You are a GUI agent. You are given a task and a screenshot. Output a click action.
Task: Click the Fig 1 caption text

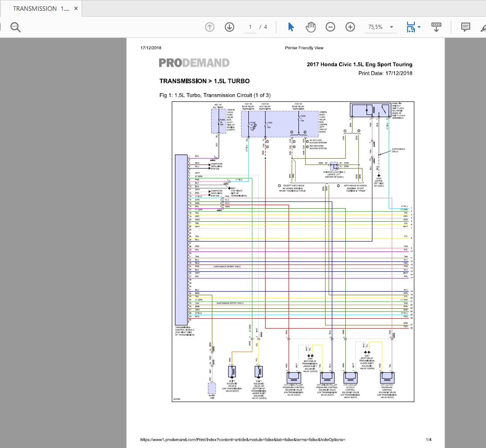click(215, 95)
